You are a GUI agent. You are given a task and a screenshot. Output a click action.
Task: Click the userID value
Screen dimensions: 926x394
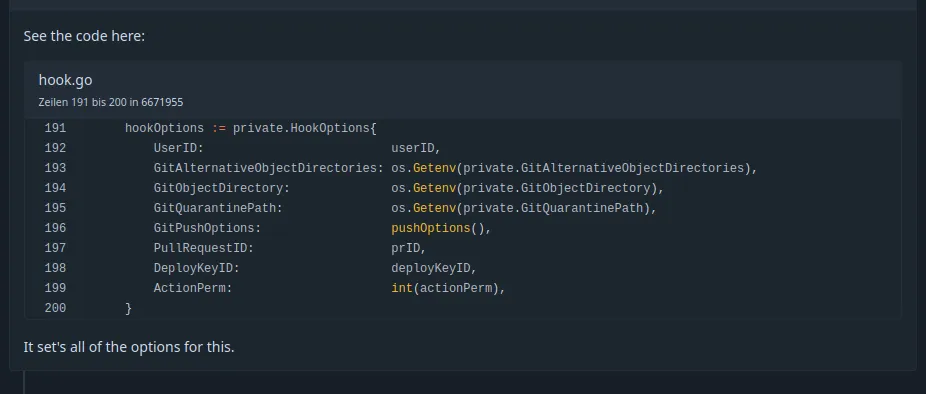(x=413, y=148)
